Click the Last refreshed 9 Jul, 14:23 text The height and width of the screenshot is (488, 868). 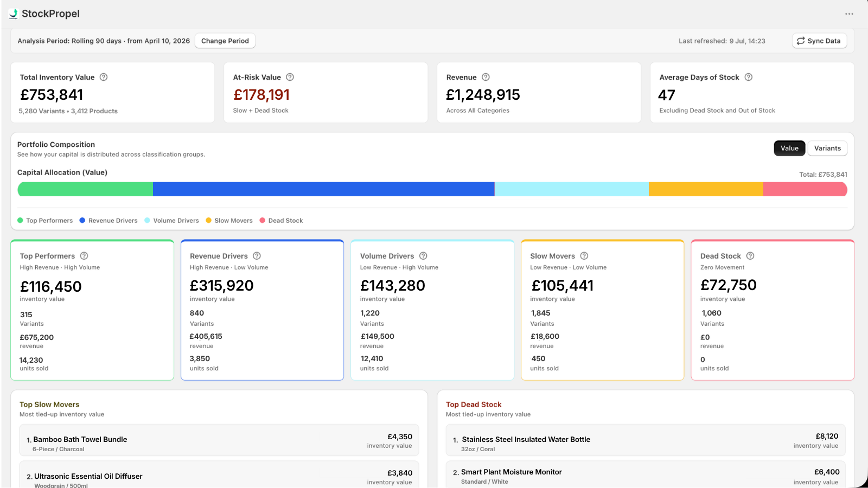click(x=722, y=41)
